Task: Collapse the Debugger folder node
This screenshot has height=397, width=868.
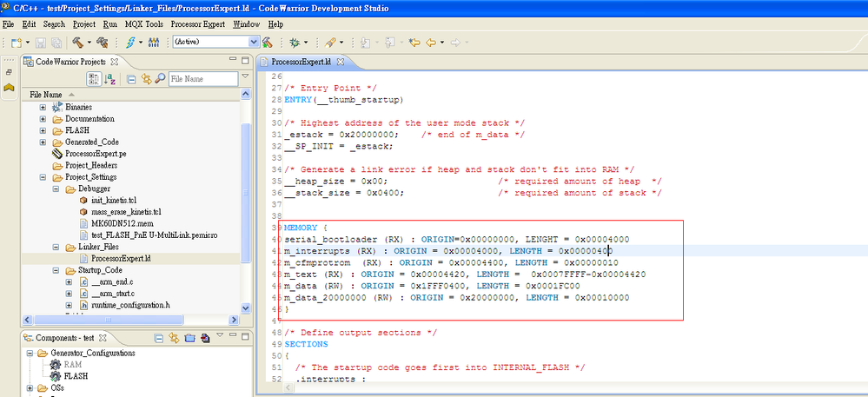Action: pos(56,189)
